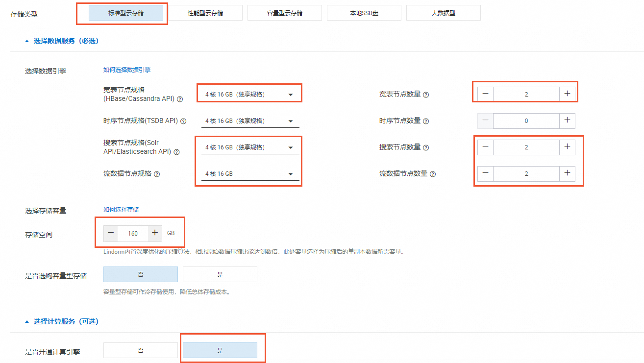Open 搜索节点规格 dropdown
644x363 pixels.
[250, 147]
